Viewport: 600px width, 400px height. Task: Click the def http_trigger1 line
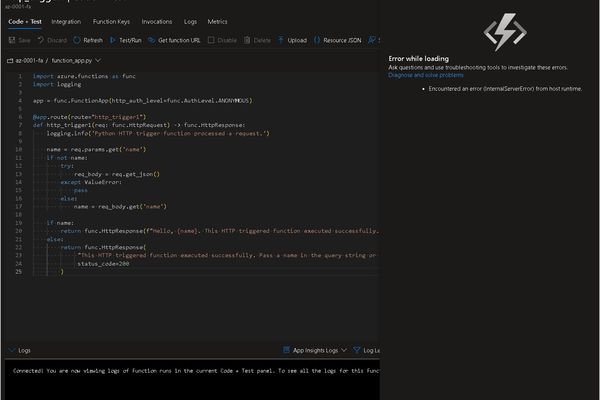(x=139, y=125)
